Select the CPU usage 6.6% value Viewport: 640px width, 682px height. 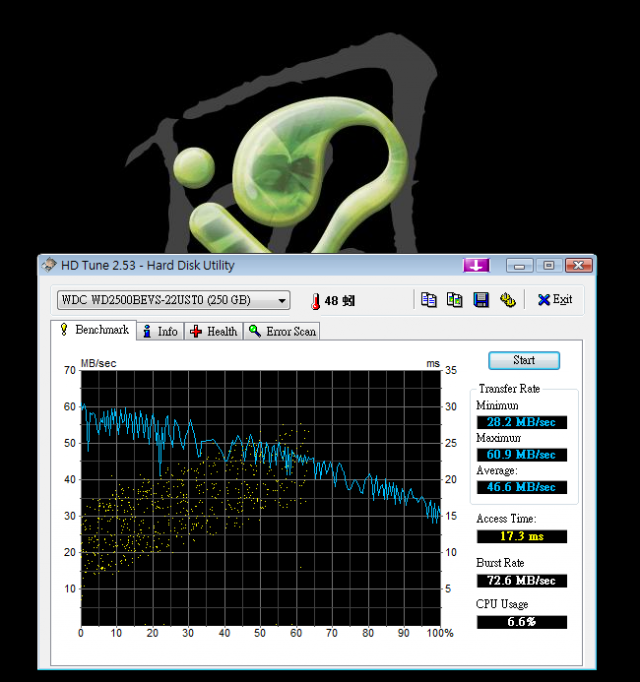(x=522, y=622)
